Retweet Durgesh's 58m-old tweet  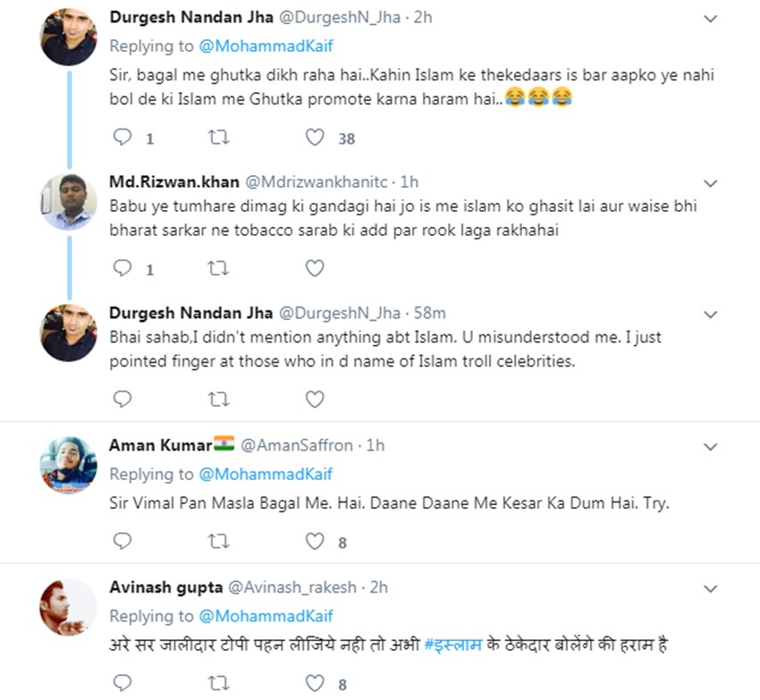(x=218, y=399)
